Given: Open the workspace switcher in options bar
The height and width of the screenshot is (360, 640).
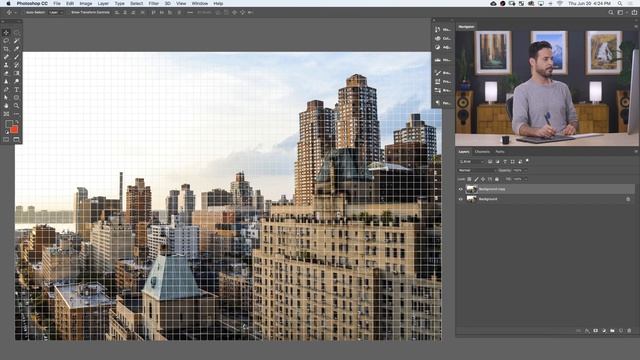Looking at the screenshot, I should (621, 13).
